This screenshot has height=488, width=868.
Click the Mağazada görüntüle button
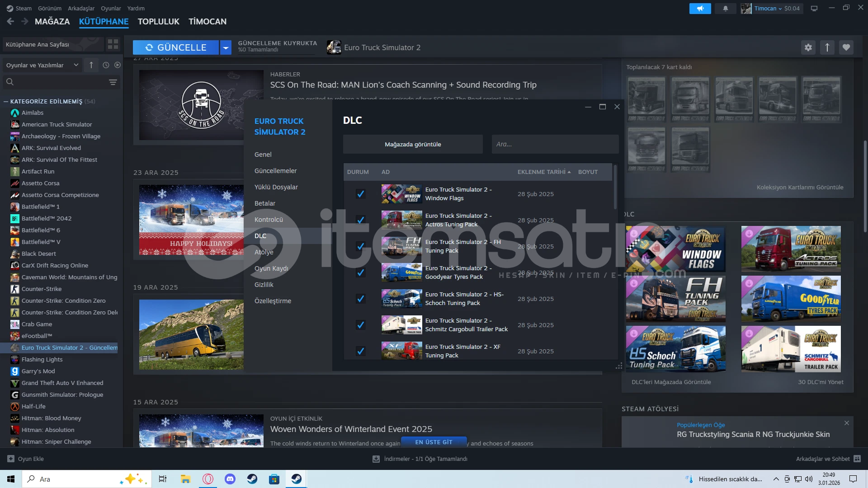pos(412,144)
